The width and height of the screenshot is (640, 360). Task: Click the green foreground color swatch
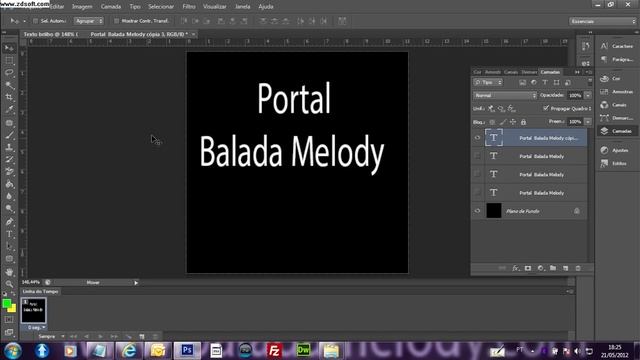[7, 303]
